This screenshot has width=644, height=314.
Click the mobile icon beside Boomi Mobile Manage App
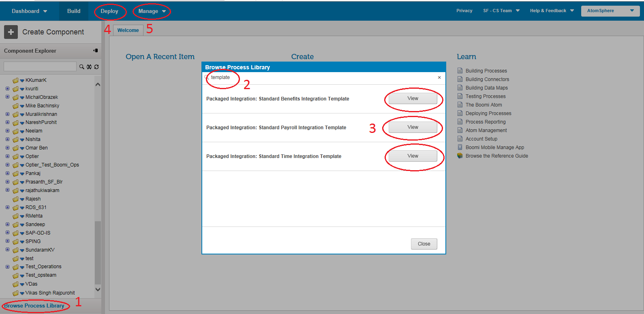(460, 147)
